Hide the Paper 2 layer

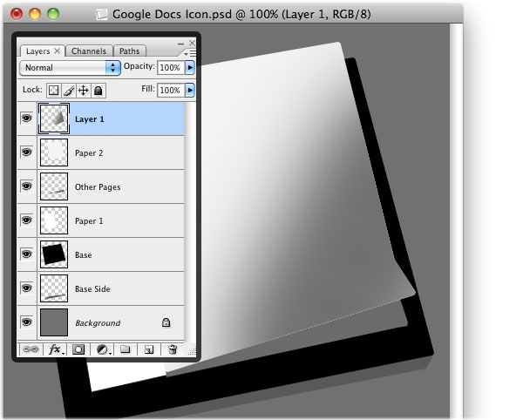(x=27, y=152)
